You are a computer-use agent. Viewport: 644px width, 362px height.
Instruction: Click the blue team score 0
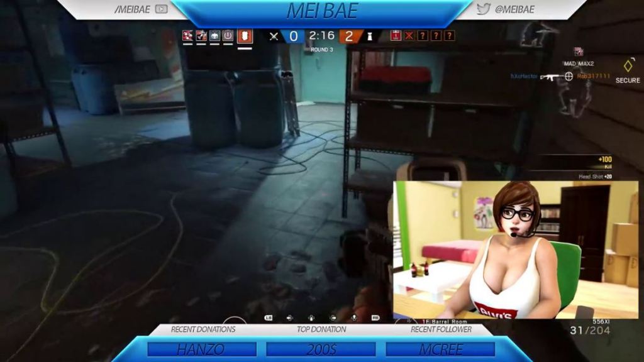293,36
